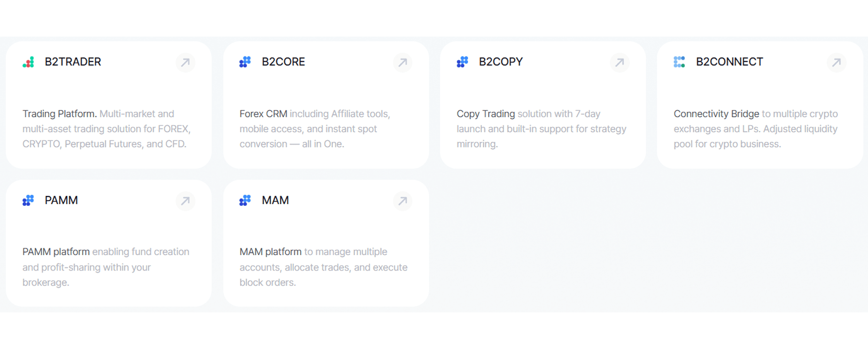The height and width of the screenshot is (349, 868).
Task: Open PAMM via its diagonal arrow
Action: 185,201
